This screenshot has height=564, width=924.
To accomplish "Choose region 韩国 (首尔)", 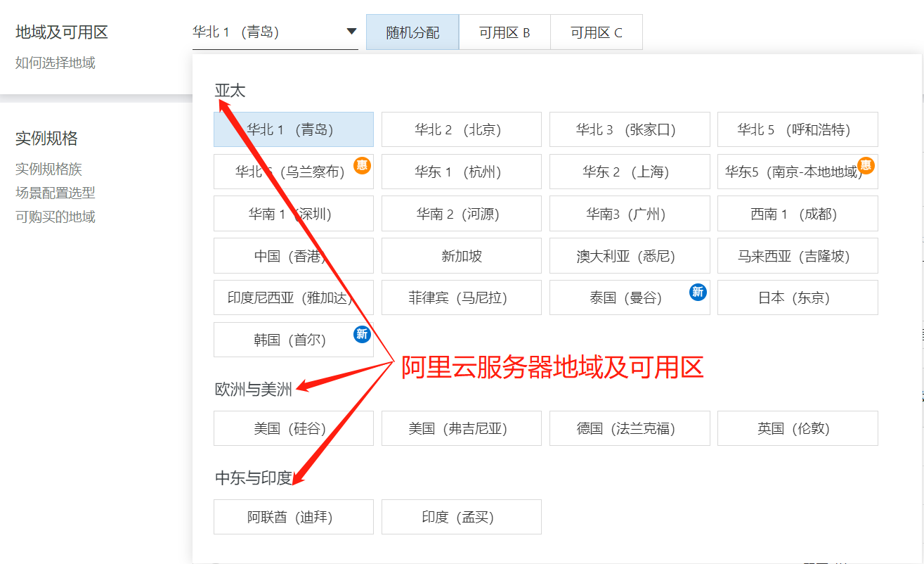I will (x=294, y=340).
